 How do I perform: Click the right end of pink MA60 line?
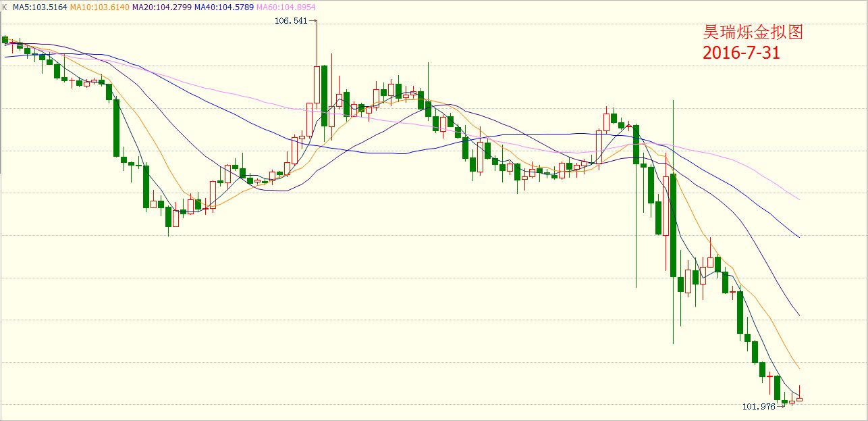click(798, 199)
